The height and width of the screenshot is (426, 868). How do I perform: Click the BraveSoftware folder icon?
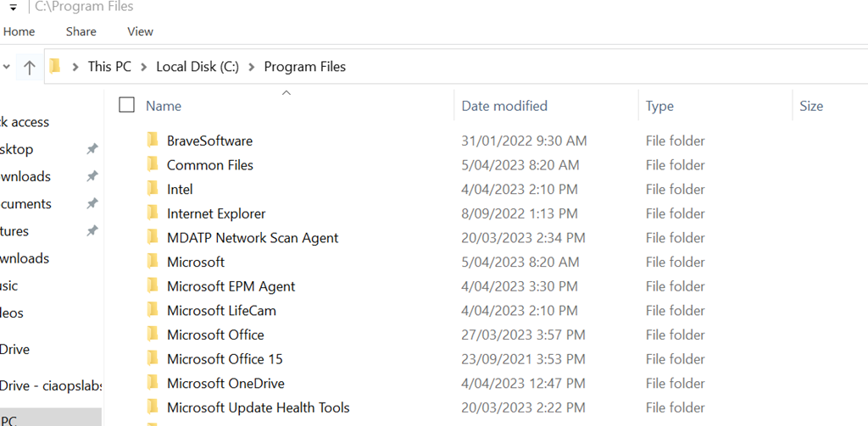coord(153,141)
